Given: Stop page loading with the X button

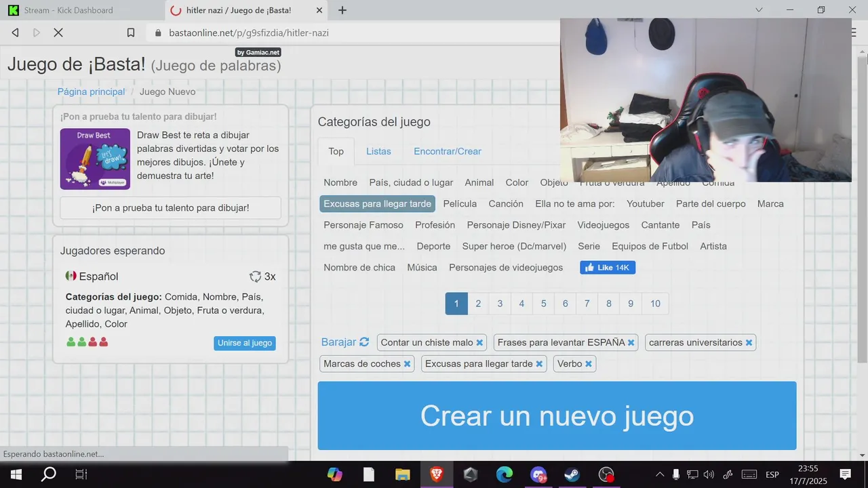Looking at the screenshot, I should click(x=58, y=33).
